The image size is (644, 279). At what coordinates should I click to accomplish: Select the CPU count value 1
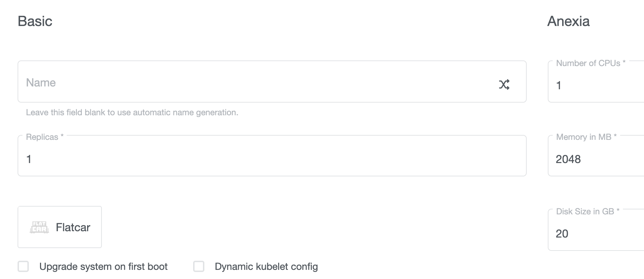coord(559,85)
